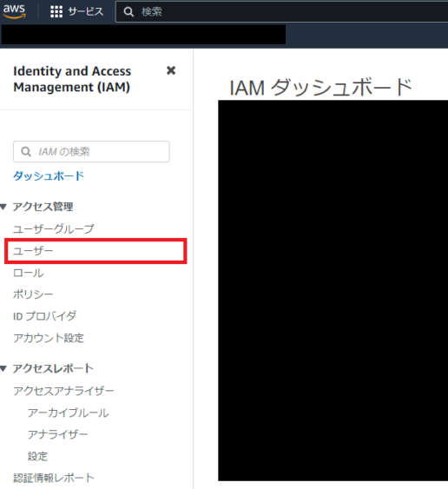448x489 pixels.
Task: Open ID プロバイダ page
Action: 44,316
